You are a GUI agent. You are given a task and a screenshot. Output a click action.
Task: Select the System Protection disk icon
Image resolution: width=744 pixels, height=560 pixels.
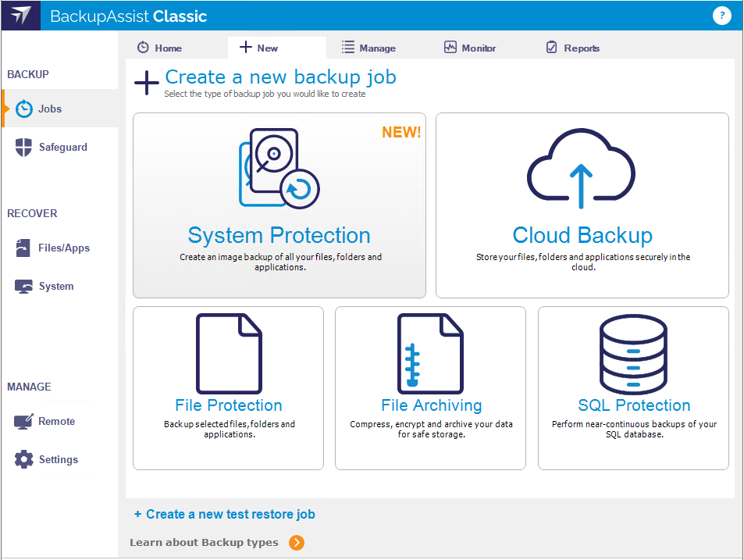pyautogui.click(x=278, y=169)
